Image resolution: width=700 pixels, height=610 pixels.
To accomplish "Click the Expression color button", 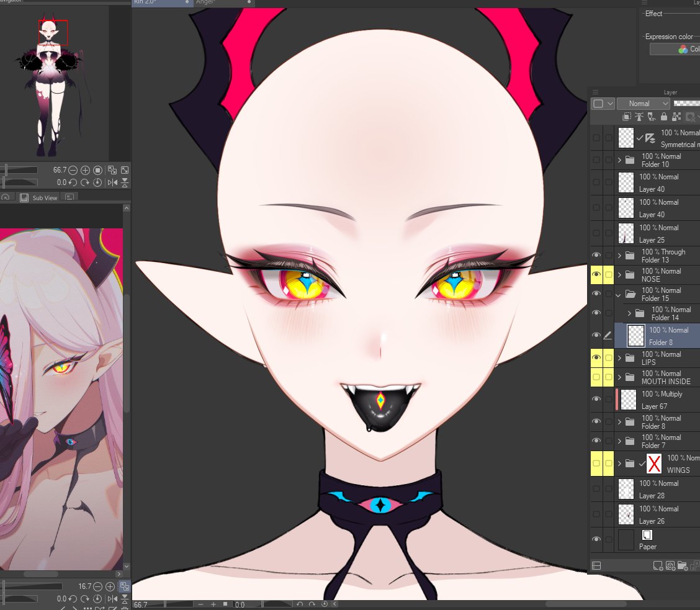I will coord(675,48).
